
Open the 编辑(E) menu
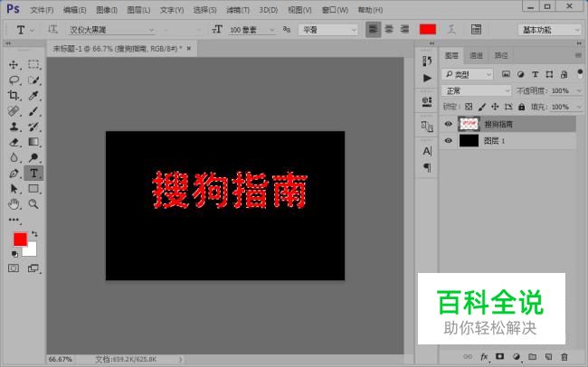coord(74,10)
